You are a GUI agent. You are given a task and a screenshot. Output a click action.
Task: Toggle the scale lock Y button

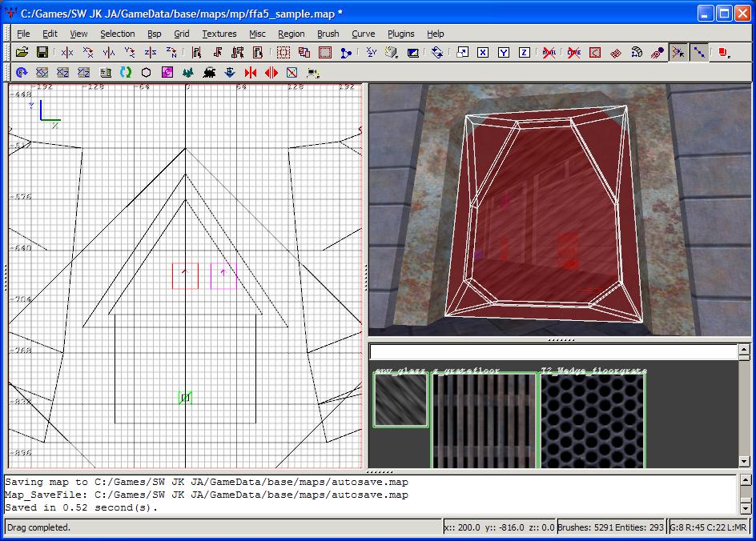point(504,52)
